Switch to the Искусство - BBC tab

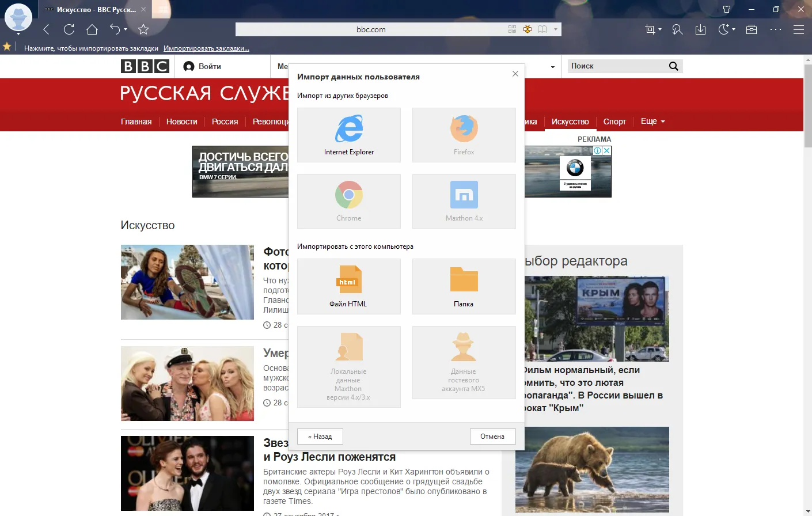coord(96,10)
